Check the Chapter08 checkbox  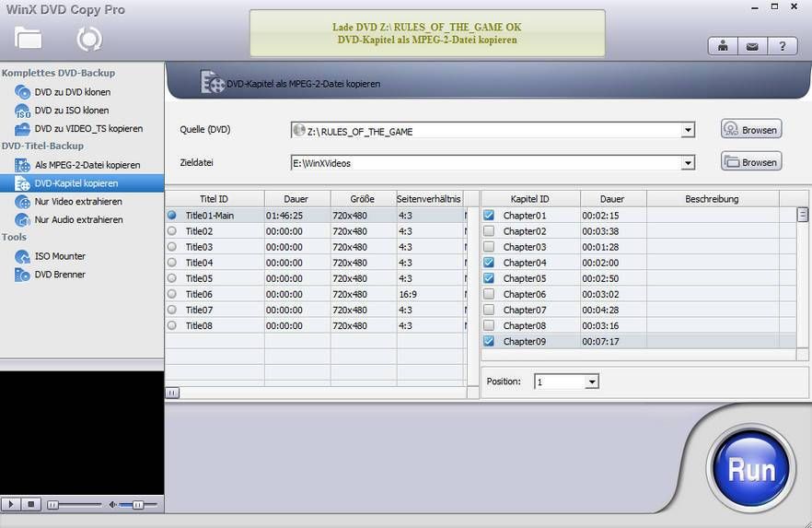[x=489, y=325]
